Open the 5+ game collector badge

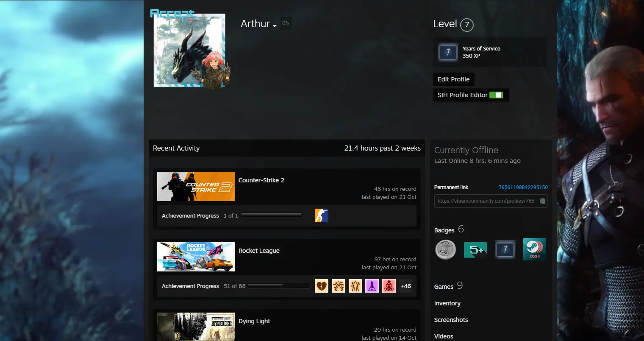point(475,250)
